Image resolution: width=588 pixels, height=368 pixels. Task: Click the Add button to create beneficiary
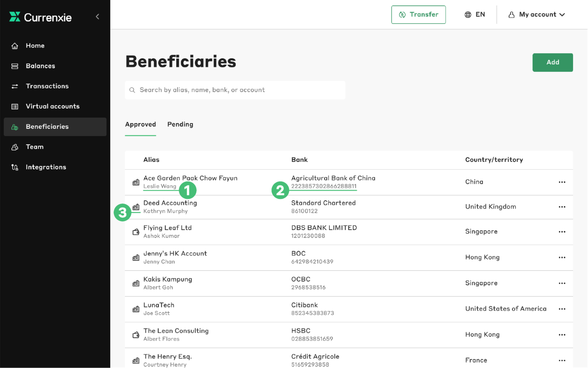552,62
